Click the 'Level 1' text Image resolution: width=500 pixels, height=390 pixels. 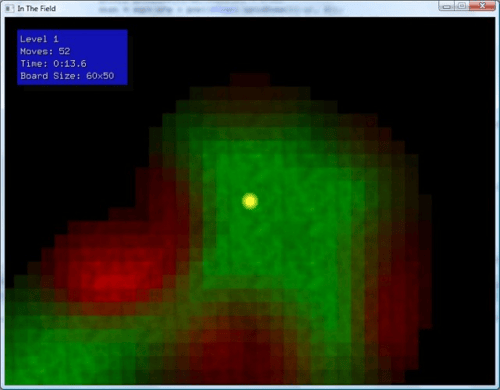tap(39, 39)
